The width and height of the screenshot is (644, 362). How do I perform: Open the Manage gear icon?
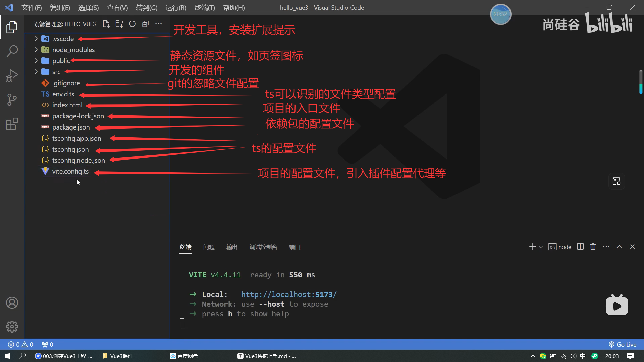point(12,326)
